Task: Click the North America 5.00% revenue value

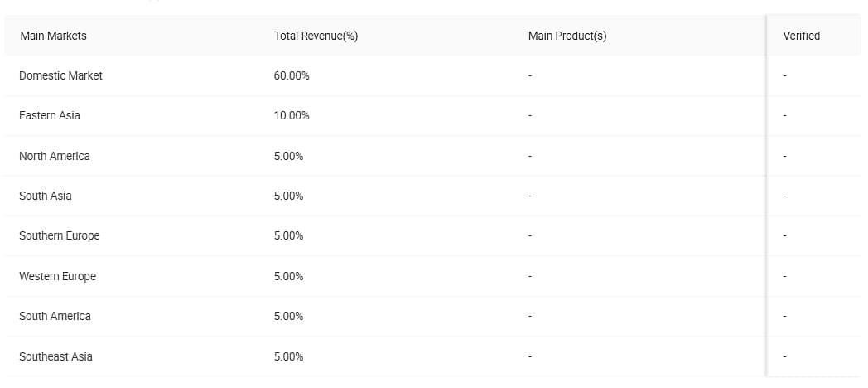Action: (x=288, y=156)
